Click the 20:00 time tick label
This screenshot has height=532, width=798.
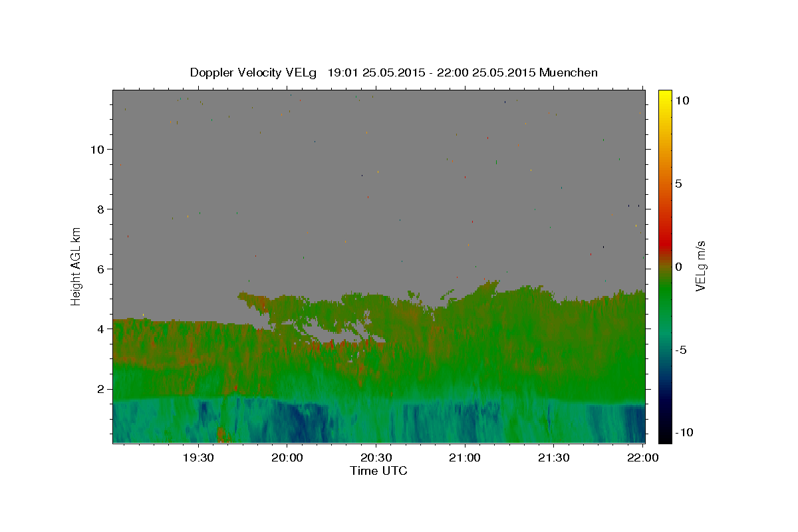tap(287, 458)
